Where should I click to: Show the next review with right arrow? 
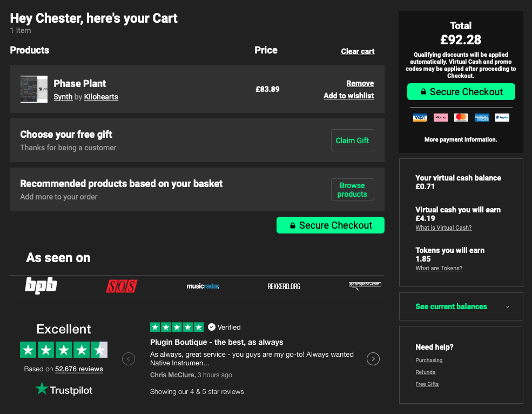373,359
